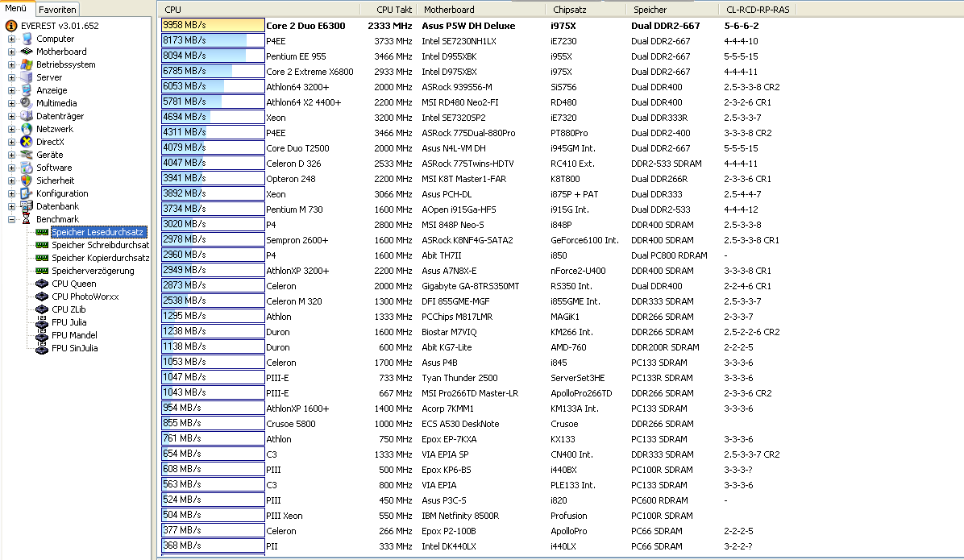Click the GeForce6100 Int. chipset cell
The image size is (964, 560).
click(584, 240)
